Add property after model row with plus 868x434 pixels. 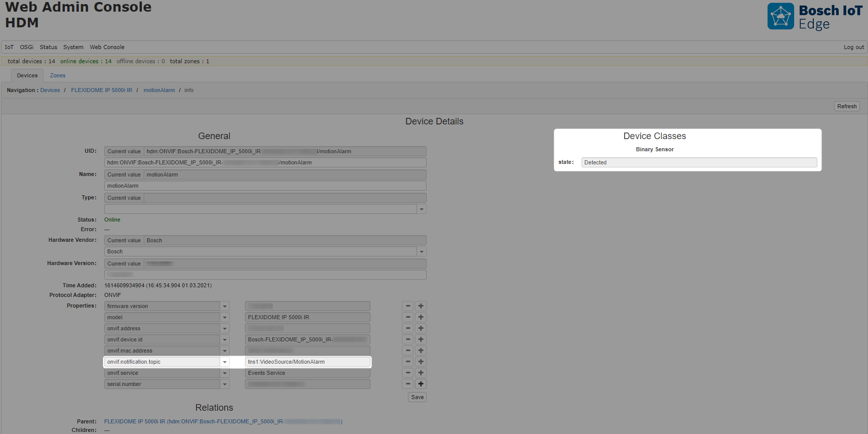pos(421,317)
